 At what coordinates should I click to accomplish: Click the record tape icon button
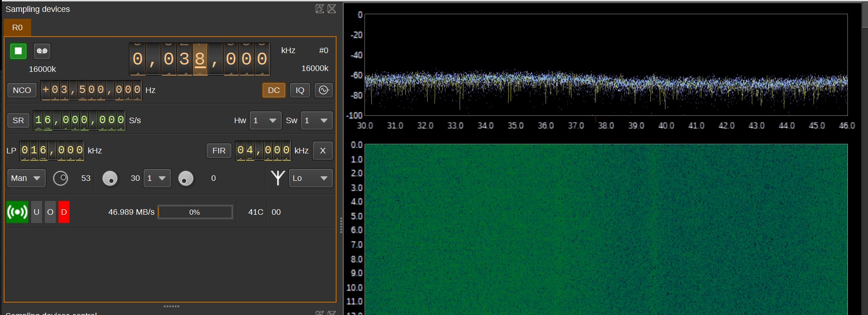click(x=42, y=51)
